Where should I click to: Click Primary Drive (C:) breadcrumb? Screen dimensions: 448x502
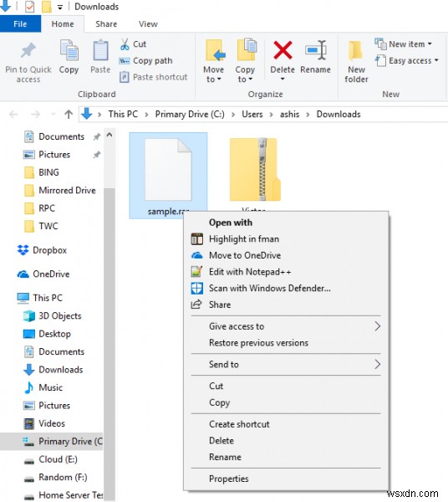(190, 115)
